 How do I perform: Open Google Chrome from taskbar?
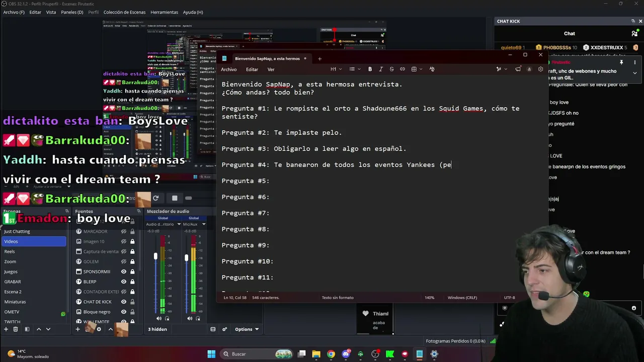point(331,354)
